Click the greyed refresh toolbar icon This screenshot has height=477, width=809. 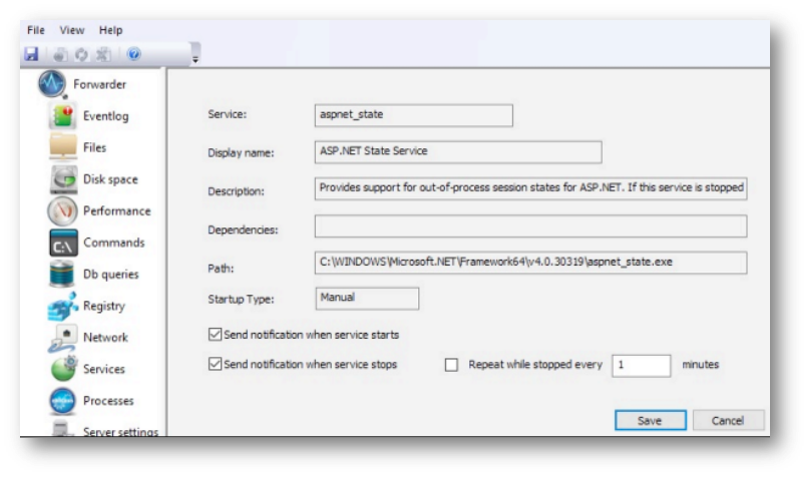81,54
